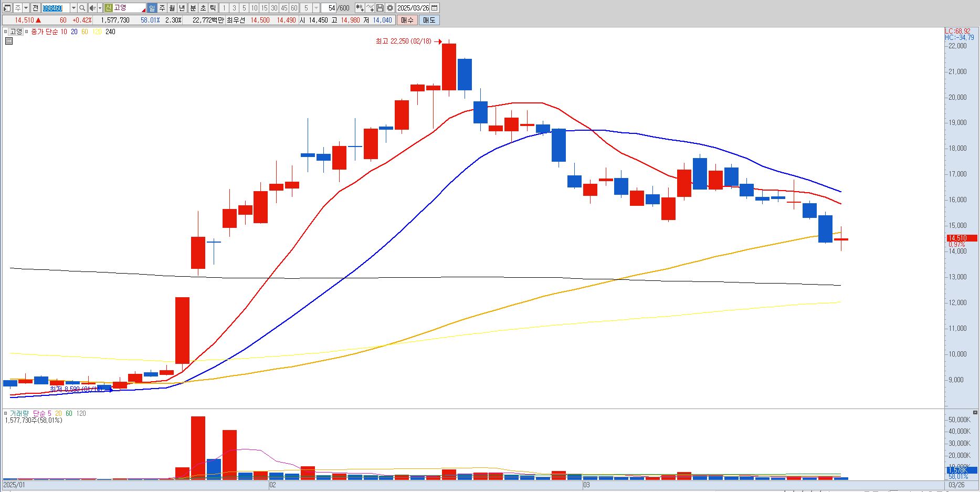Viewport: 980px width, 492px height.
Task: Select the 30 interval preset
Action: point(274,8)
